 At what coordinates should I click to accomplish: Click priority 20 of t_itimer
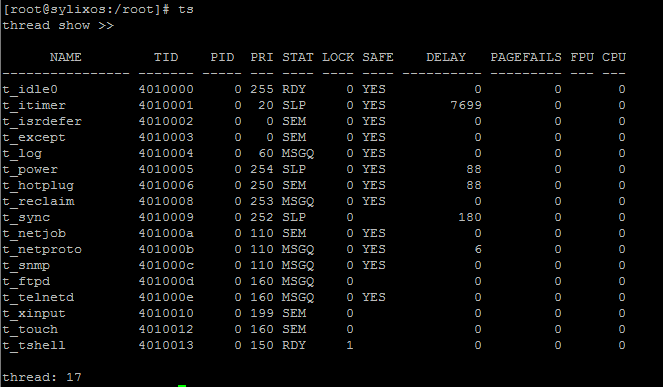[266, 106]
